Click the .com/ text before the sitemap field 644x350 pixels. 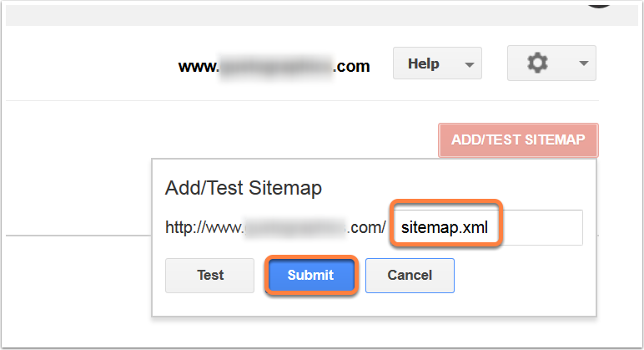(366, 227)
